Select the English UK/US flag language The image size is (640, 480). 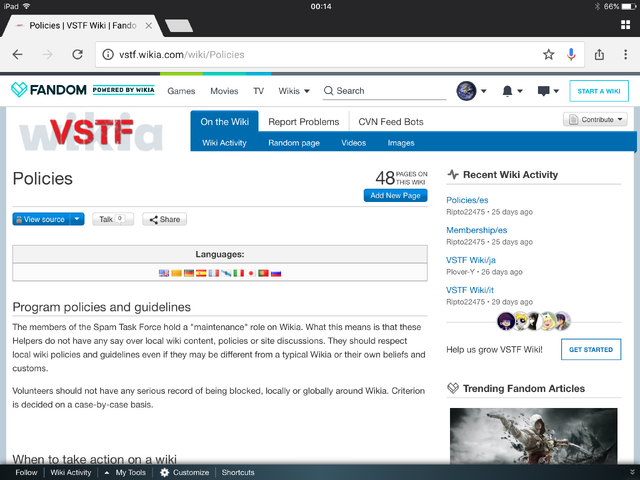164,273
